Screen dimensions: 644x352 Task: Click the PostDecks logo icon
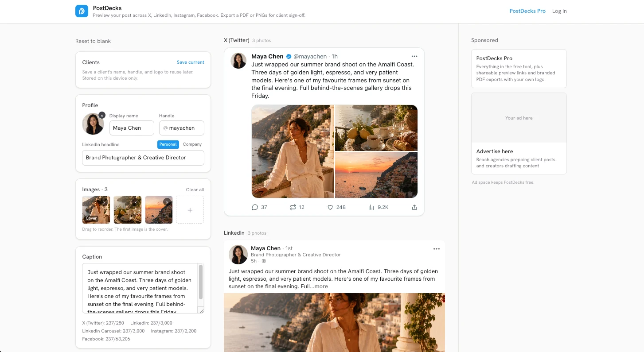pyautogui.click(x=82, y=11)
